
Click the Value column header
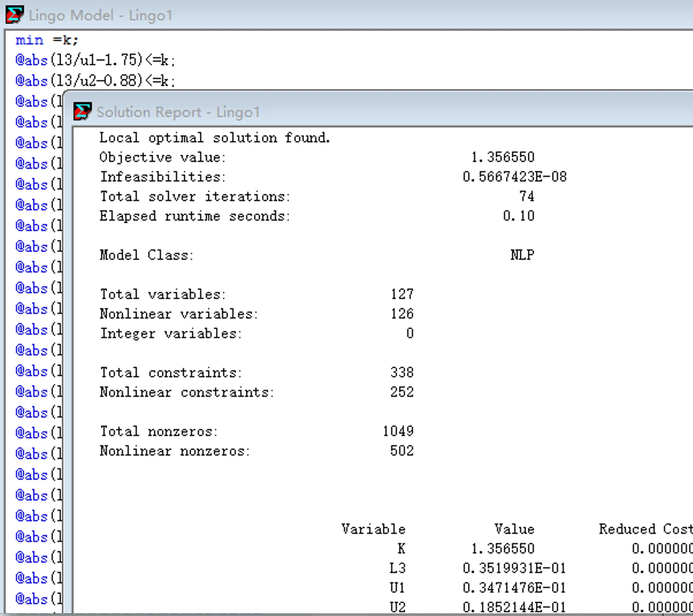[x=515, y=529]
